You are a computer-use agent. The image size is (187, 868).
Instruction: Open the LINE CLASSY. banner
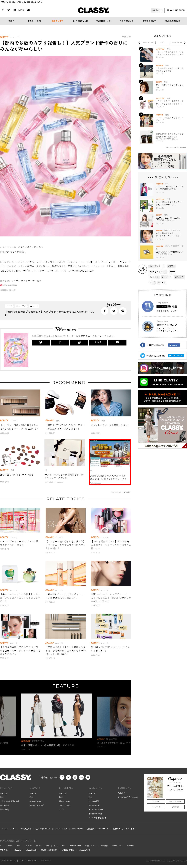(162, 382)
